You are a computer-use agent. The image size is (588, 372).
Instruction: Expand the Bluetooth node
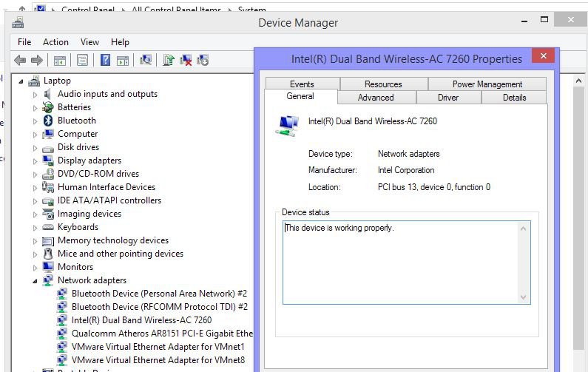[35, 121]
